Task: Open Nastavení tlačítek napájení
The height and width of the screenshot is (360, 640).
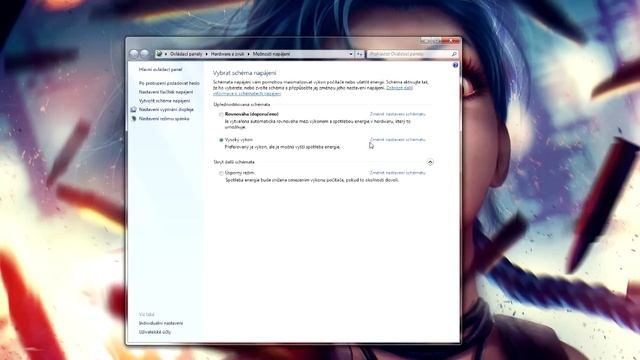Action: (x=166, y=92)
